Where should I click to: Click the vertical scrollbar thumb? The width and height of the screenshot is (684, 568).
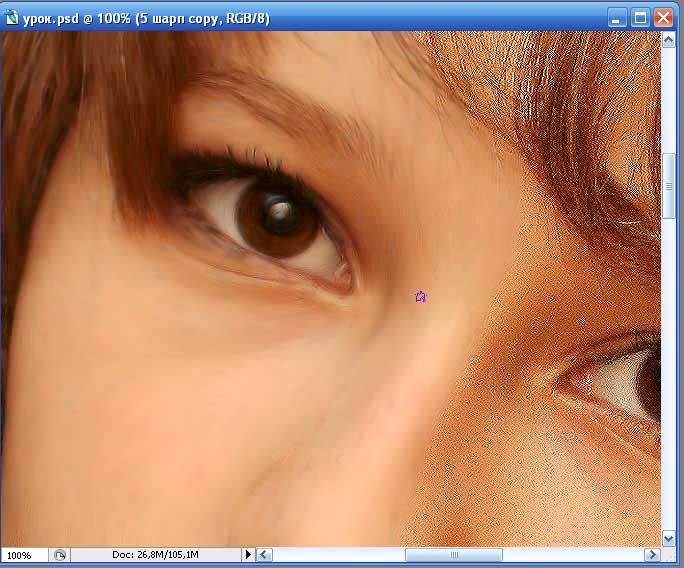click(669, 186)
